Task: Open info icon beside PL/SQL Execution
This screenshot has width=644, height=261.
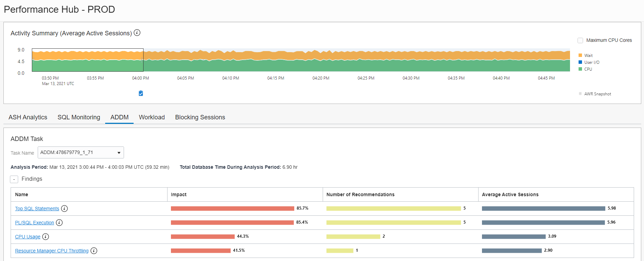Action: pyautogui.click(x=59, y=223)
